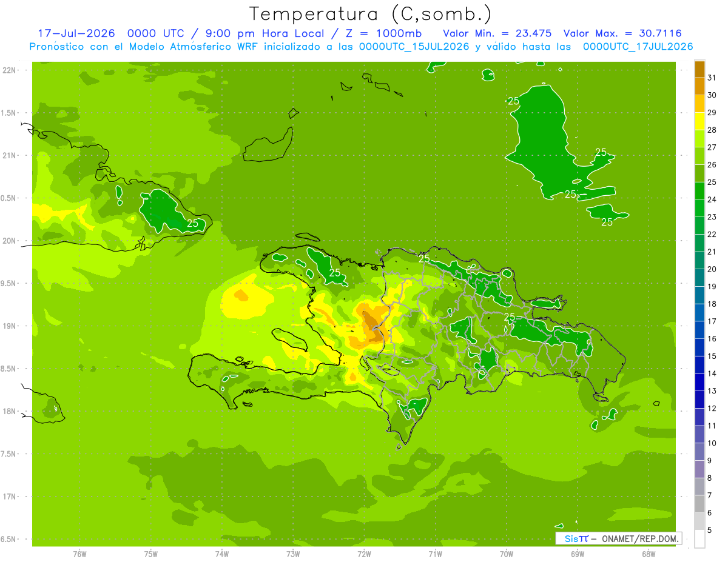Click the '16' value on the color scale
Screen dimensions: 728x562
(712, 339)
